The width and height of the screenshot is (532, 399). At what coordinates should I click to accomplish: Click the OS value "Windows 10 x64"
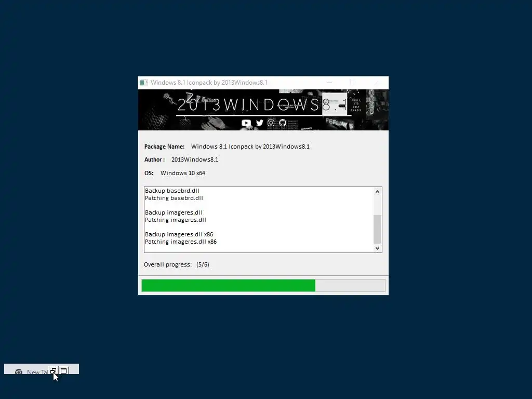coord(183,173)
